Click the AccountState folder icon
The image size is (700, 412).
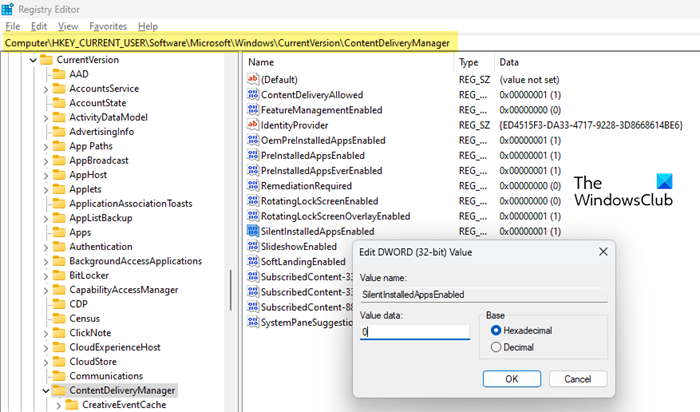(59, 103)
